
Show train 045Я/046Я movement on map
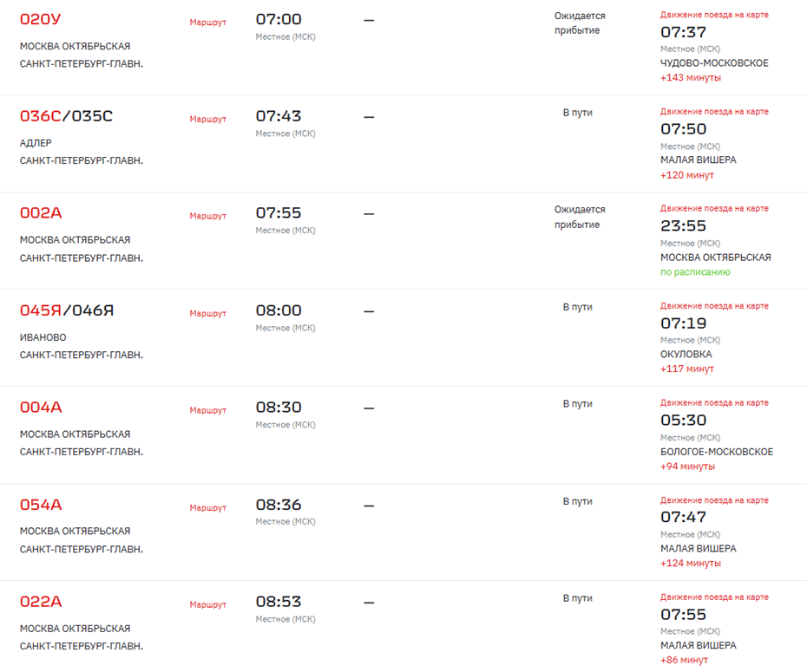(713, 306)
